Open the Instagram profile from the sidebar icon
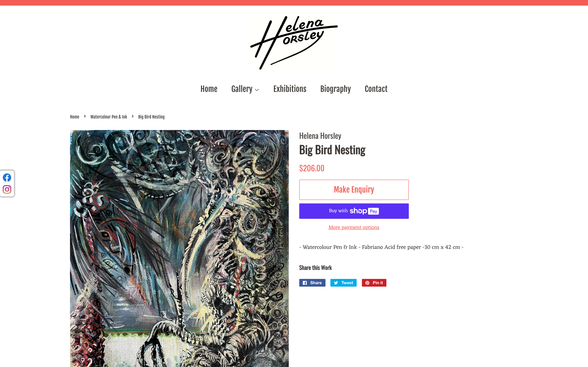Viewport: 588px width, 367px height. (x=7, y=189)
